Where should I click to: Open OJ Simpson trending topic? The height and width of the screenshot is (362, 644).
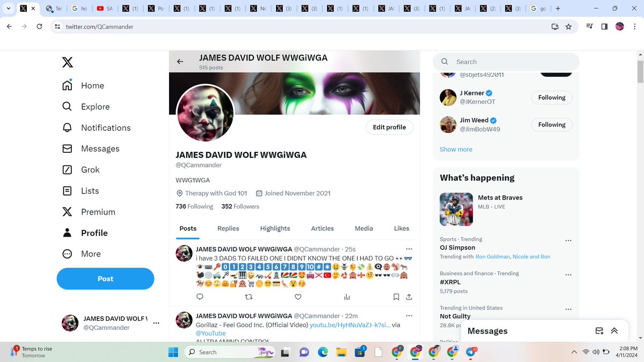tap(457, 247)
